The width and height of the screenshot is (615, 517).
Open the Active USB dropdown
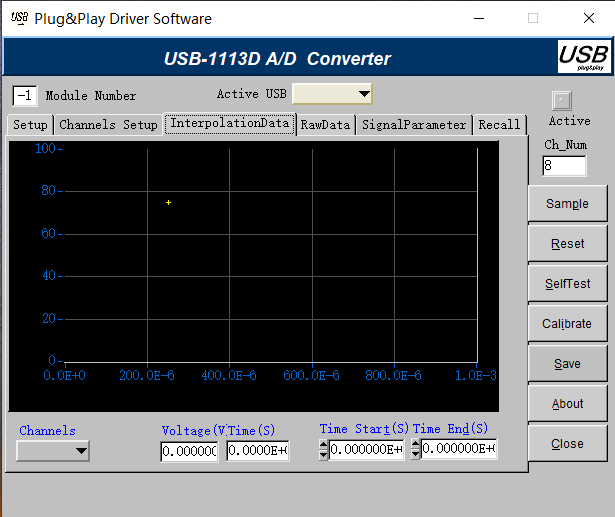pos(332,94)
